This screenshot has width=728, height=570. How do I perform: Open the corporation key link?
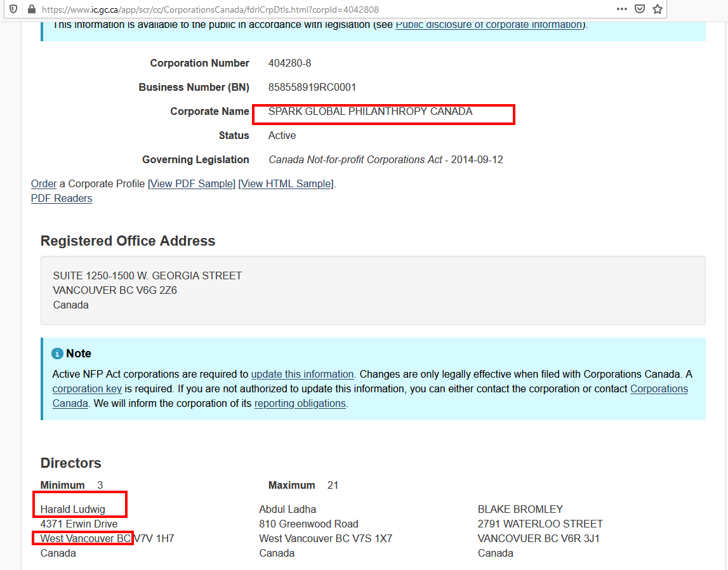coord(87,389)
